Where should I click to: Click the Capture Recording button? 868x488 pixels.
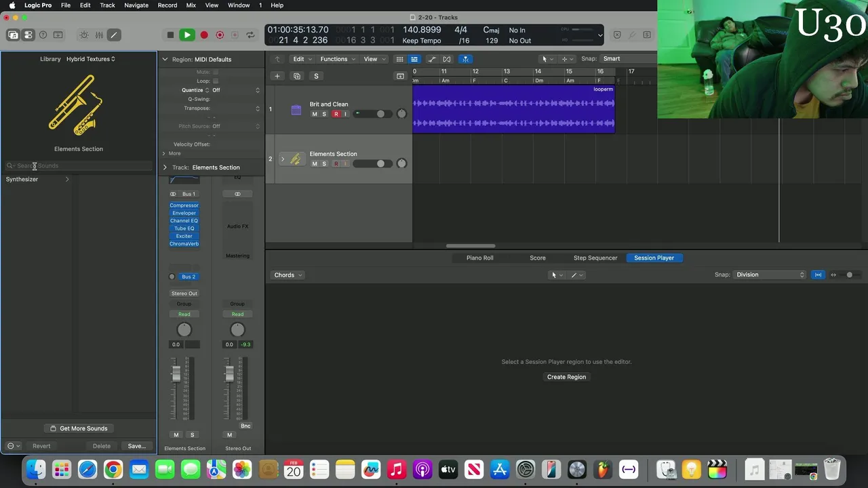click(220, 35)
